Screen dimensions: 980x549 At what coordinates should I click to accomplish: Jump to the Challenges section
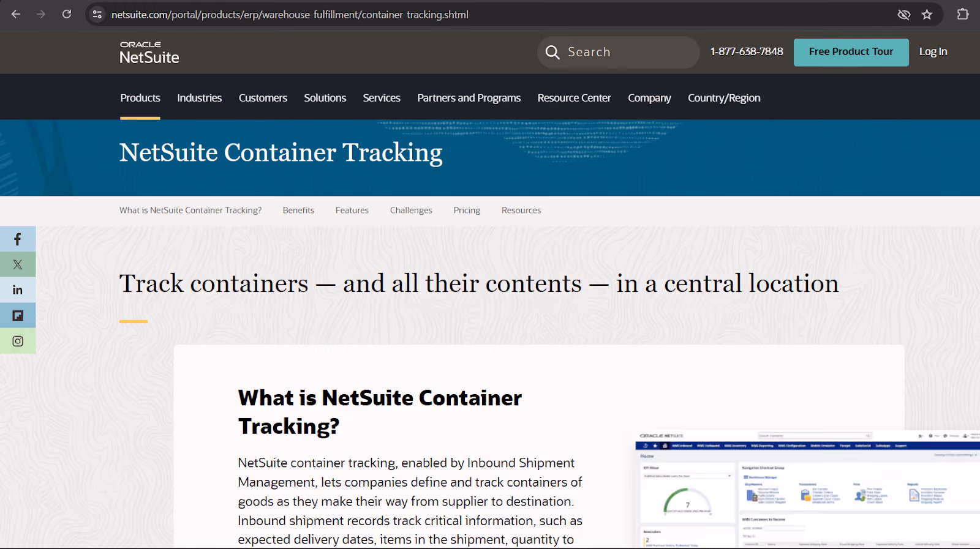[411, 210]
